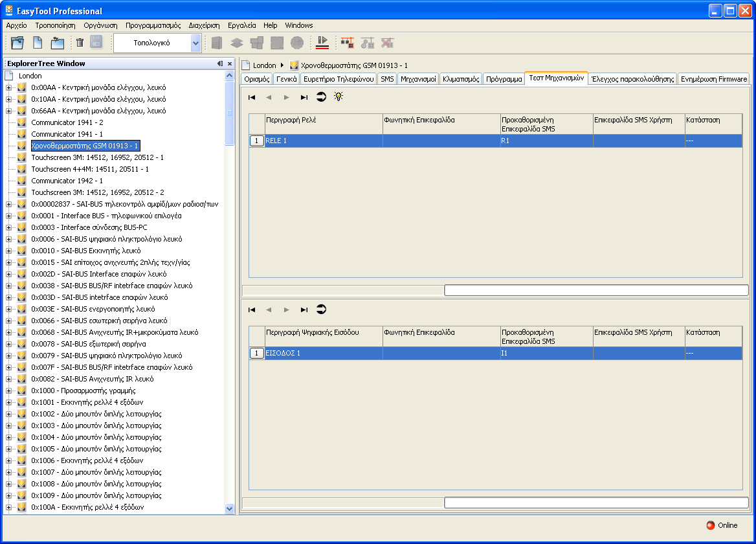
Task: Select the London root tree node
Action: pos(30,76)
